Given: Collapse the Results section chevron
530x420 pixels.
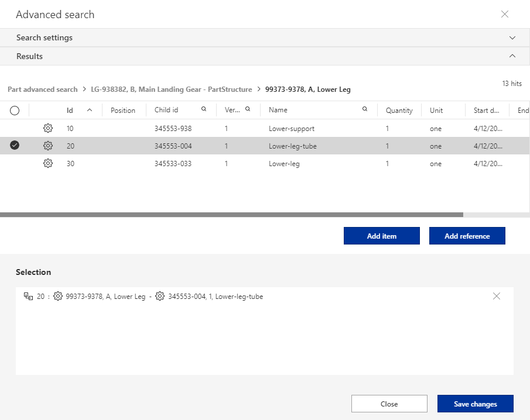Looking at the screenshot, I should [x=512, y=56].
